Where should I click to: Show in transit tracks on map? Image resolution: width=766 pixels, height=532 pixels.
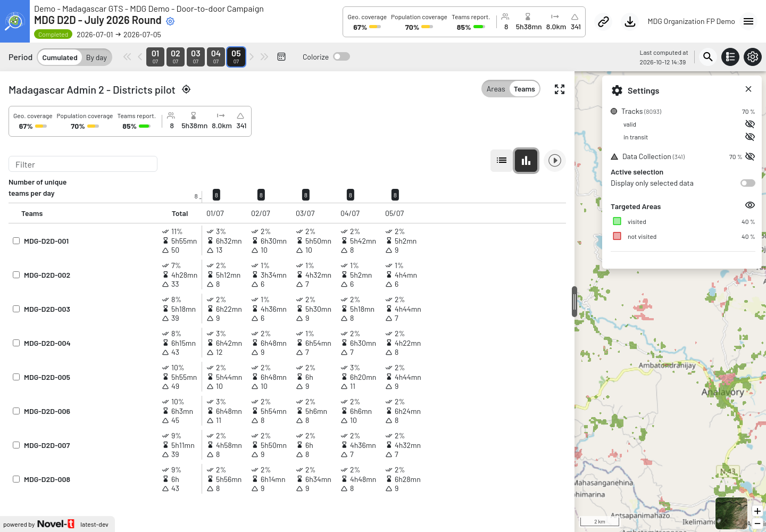(x=750, y=137)
